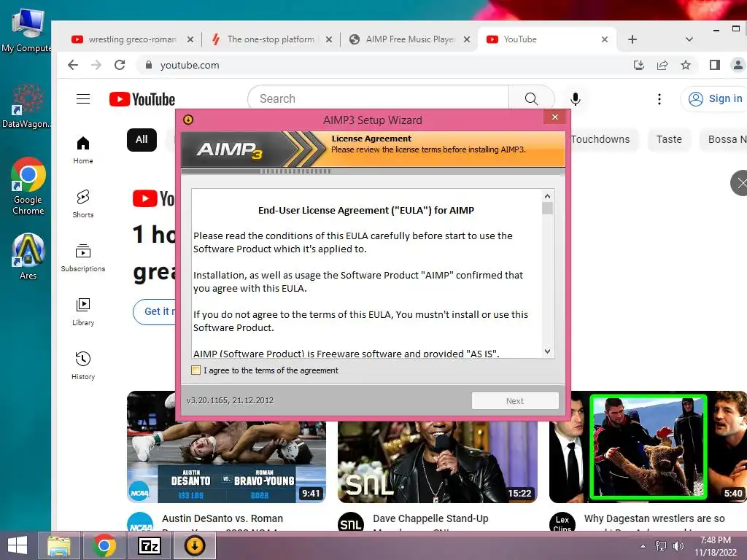Check 'I agree to the terms of the agreement'

196,370
